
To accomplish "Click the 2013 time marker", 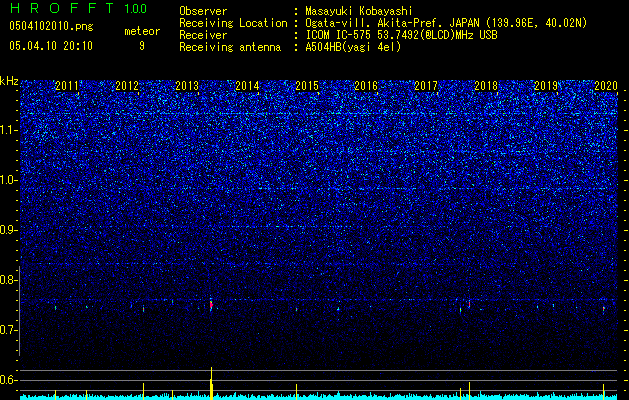I will 187,86.
